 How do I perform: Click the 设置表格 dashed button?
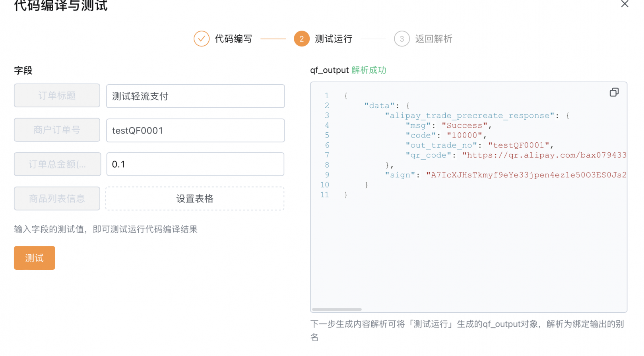tap(195, 199)
